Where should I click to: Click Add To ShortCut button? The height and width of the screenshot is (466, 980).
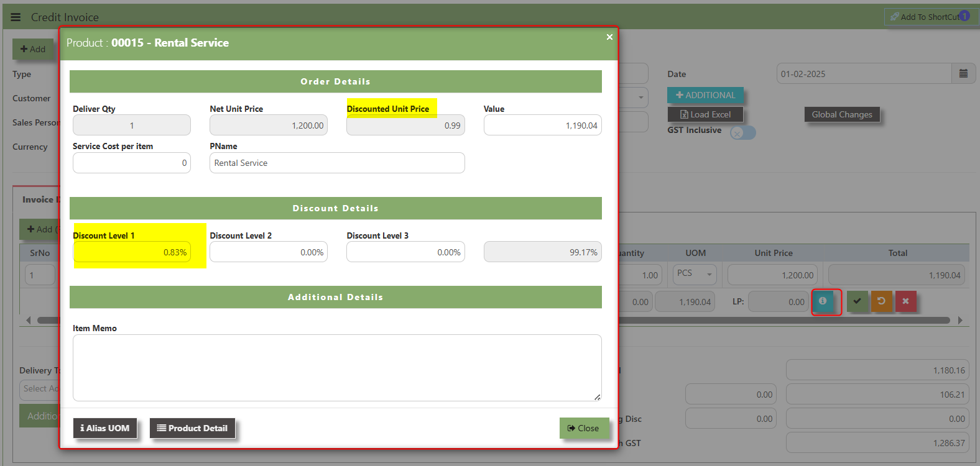[x=930, y=17]
